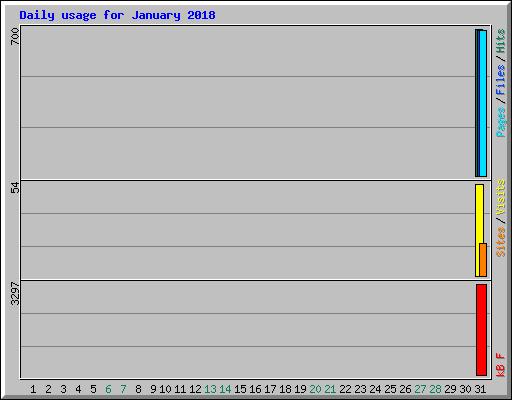Click the 'Pages' legend label

point(500,122)
